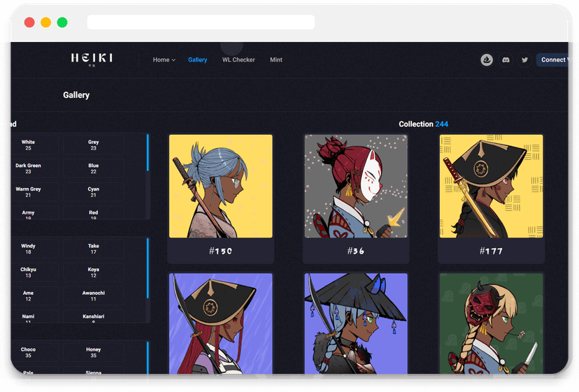Expand the Home dropdown menu
This screenshot has width=579, height=392.
tap(164, 60)
